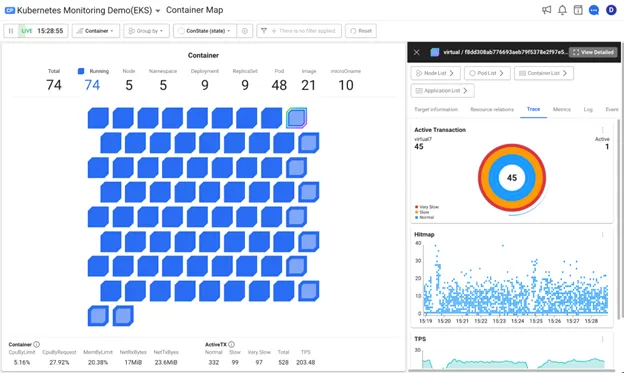Open the ConState (state) dropdown
This screenshot has height=373, width=624.
pyautogui.click(x=205, y=31)
